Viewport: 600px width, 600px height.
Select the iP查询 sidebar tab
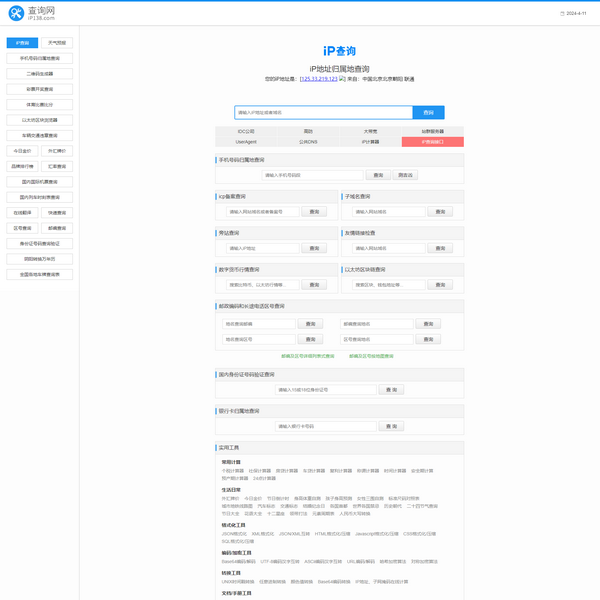[22, 43]
